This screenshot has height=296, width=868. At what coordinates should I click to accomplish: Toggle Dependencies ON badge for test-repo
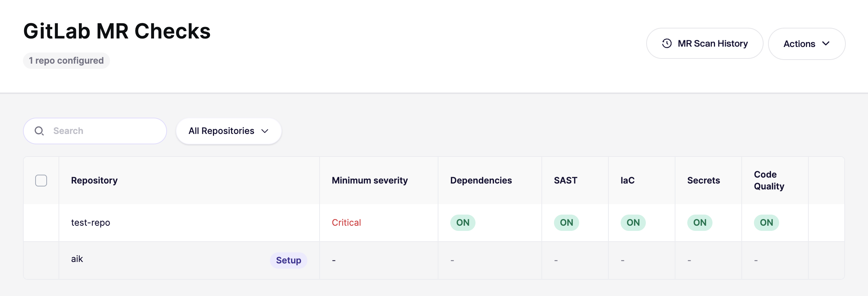tap(463, 223)
